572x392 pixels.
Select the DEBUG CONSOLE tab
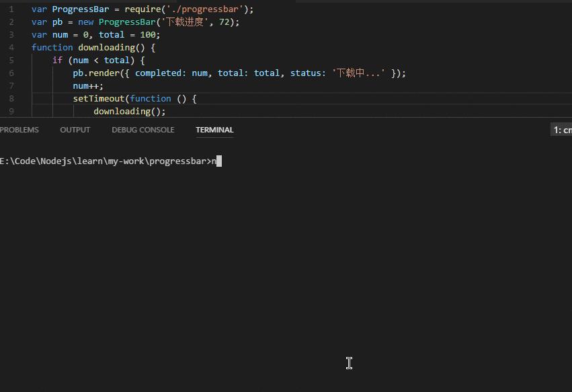143,130
